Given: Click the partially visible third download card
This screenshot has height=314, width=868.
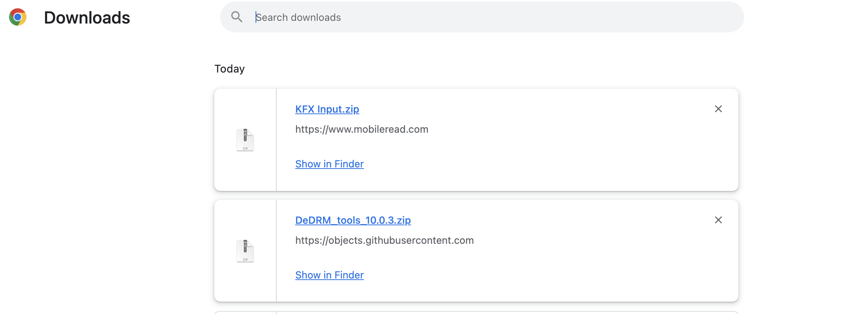Looking at the screenshot, I should [476, 312].
